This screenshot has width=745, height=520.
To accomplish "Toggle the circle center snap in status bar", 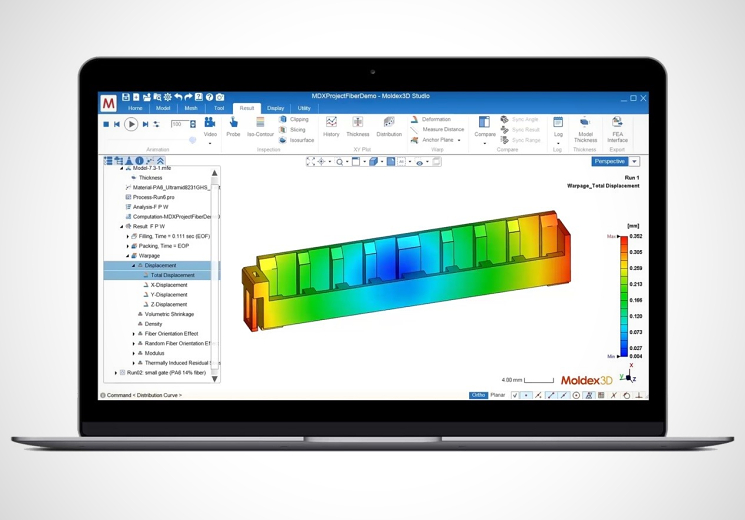I will (x=576, y=395).
